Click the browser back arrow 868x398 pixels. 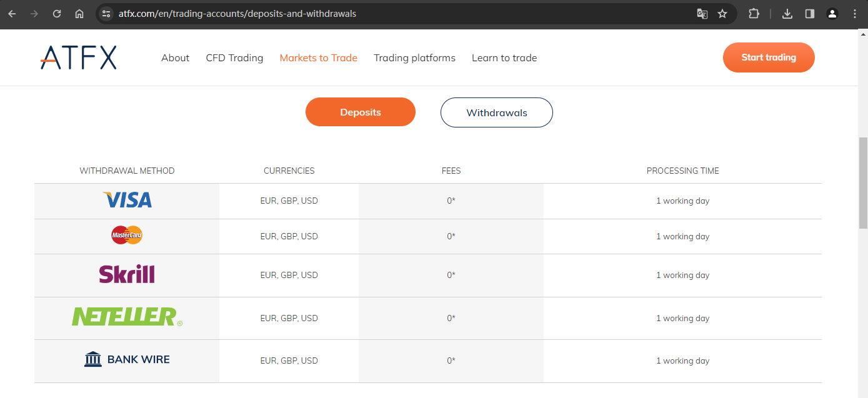point(12,14)
